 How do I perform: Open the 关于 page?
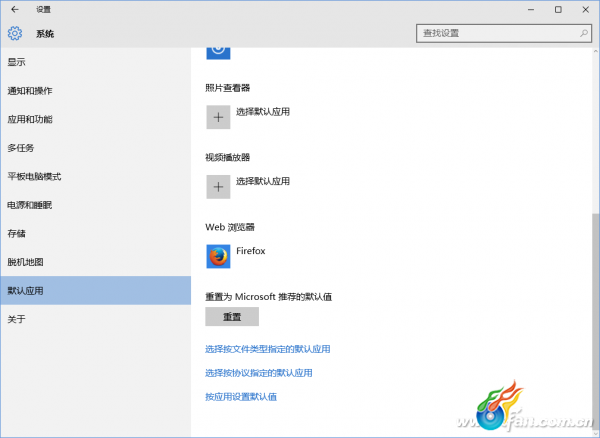tap(96, 319)
